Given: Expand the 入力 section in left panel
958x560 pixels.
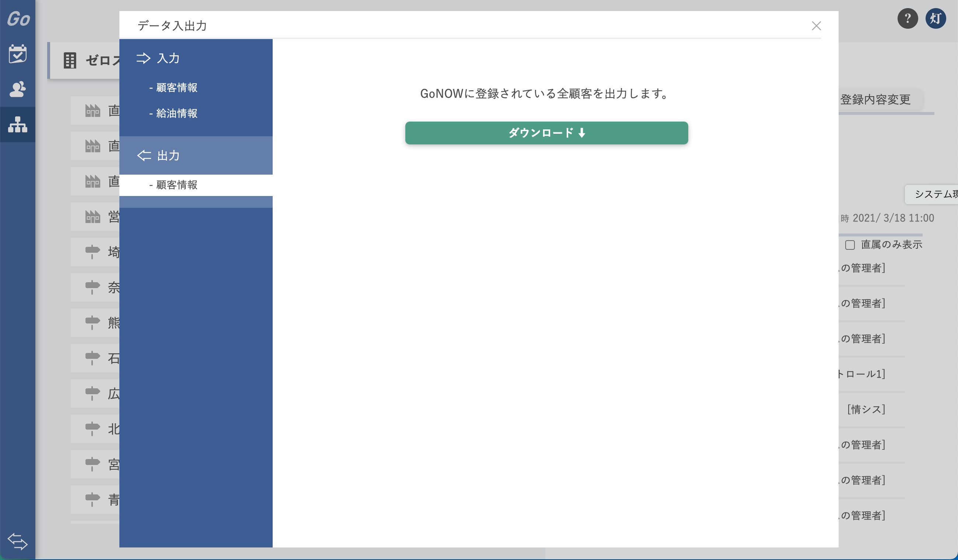Looking at the screenshot, I should coord(168,58).
